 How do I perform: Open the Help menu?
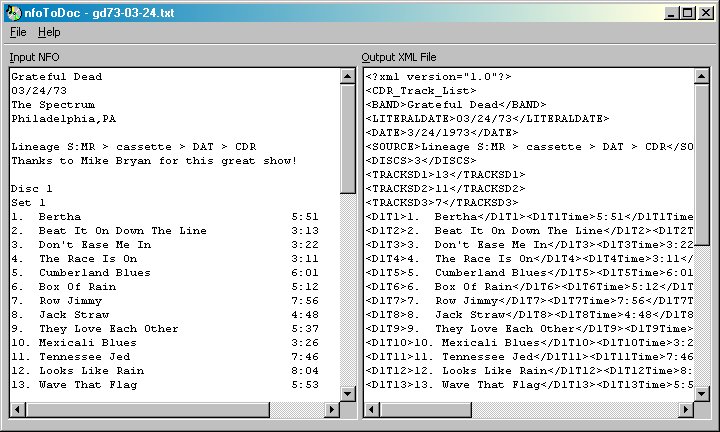[49, 32]
